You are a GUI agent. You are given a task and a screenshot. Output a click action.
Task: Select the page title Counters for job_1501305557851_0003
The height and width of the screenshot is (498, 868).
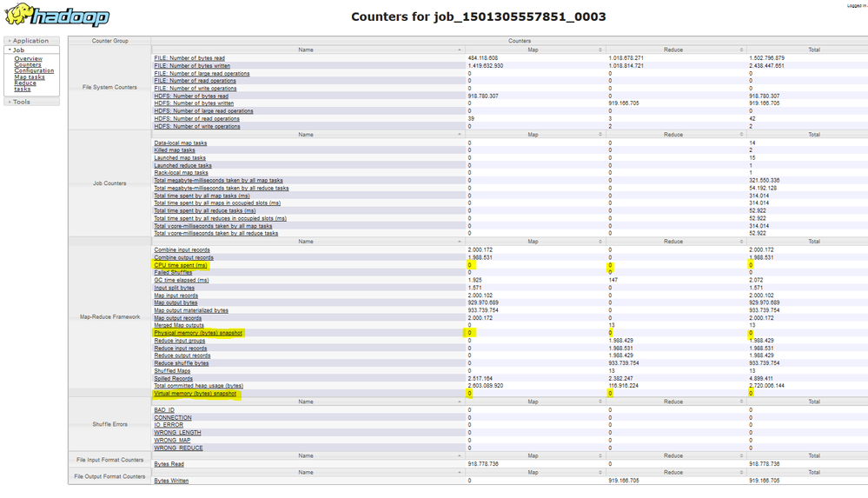[478, 17]
